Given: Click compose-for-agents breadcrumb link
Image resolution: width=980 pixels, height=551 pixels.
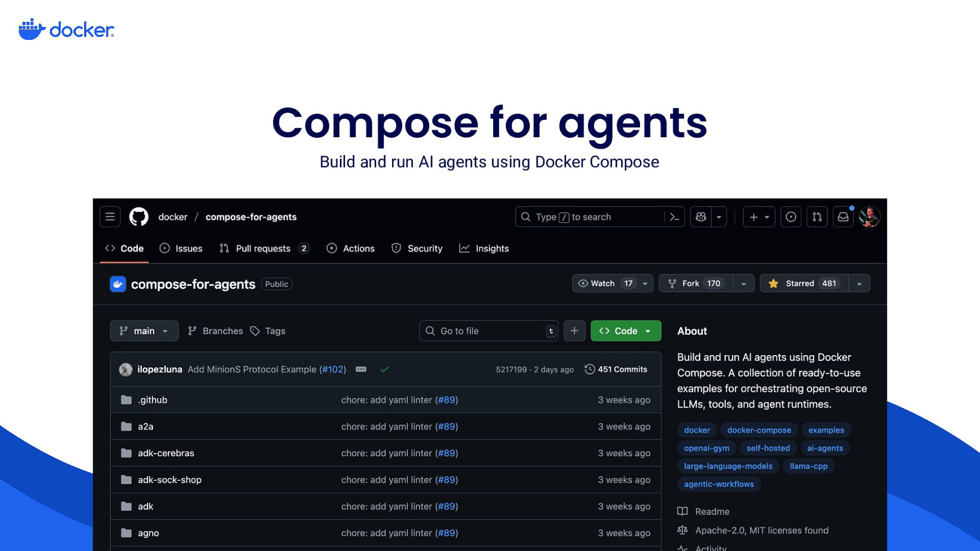Looking at the screenshot, I should coord(251,217).
